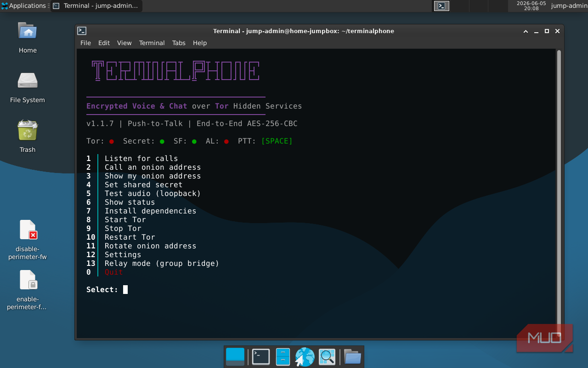Open the Edit menu in Terminal

pos(104,43)
